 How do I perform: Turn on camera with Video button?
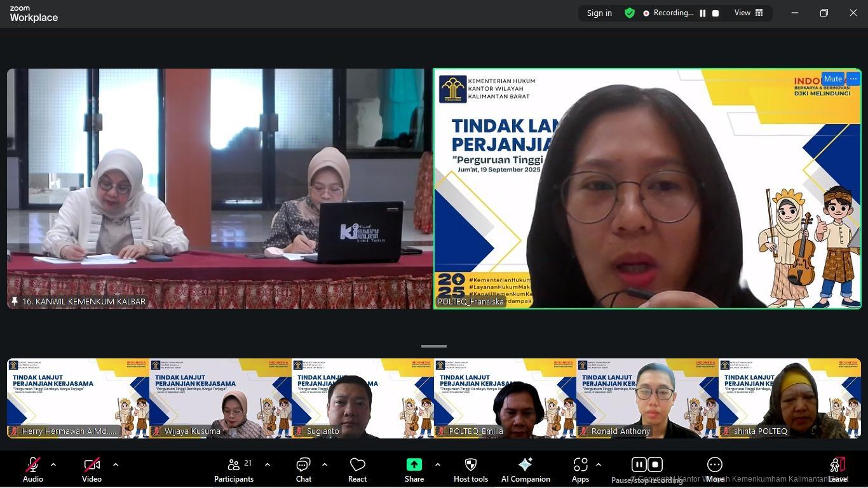92,470
